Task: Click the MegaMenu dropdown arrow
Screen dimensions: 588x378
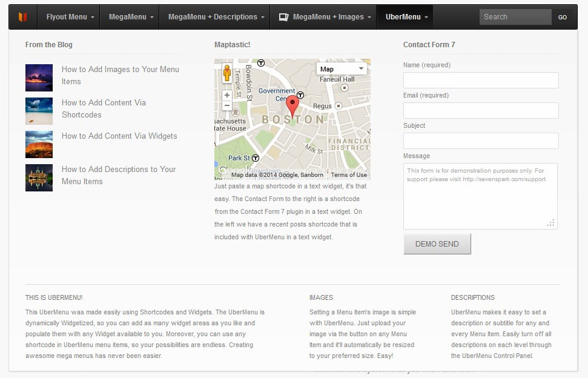Action: pos(152,17)
